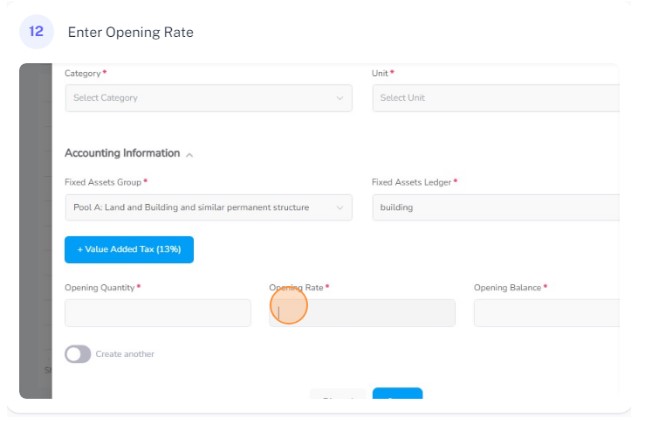Collapse section using Accounting Information caret
Screen dimensions: 648x436
189,155
